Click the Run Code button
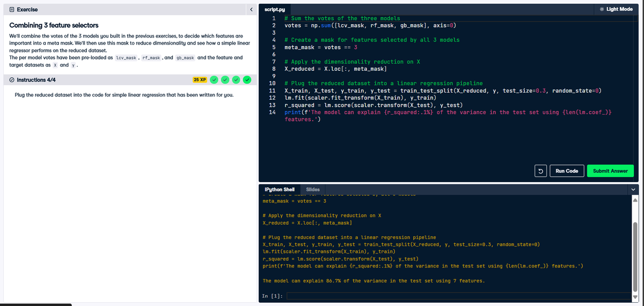 coord(567,171)
